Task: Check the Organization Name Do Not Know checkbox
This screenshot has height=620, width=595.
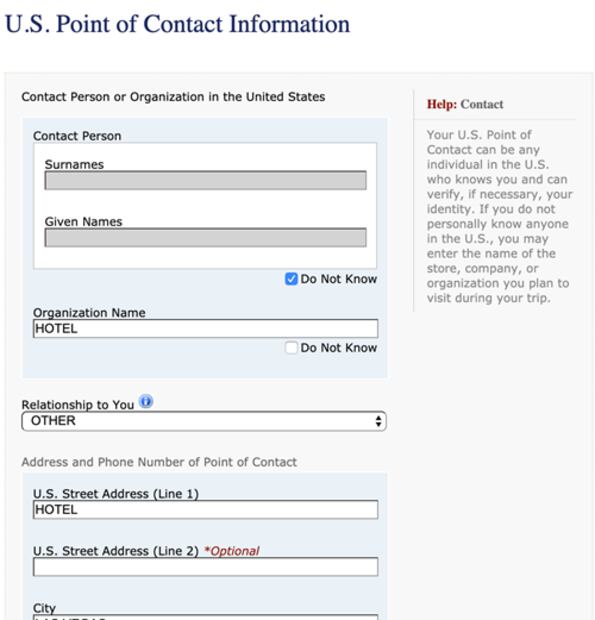Action: pyautogui.click(x=291, y=348)
